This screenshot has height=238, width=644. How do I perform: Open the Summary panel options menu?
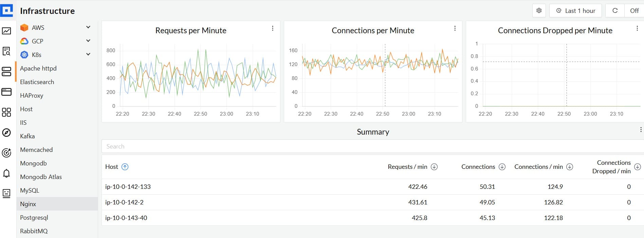641,130
